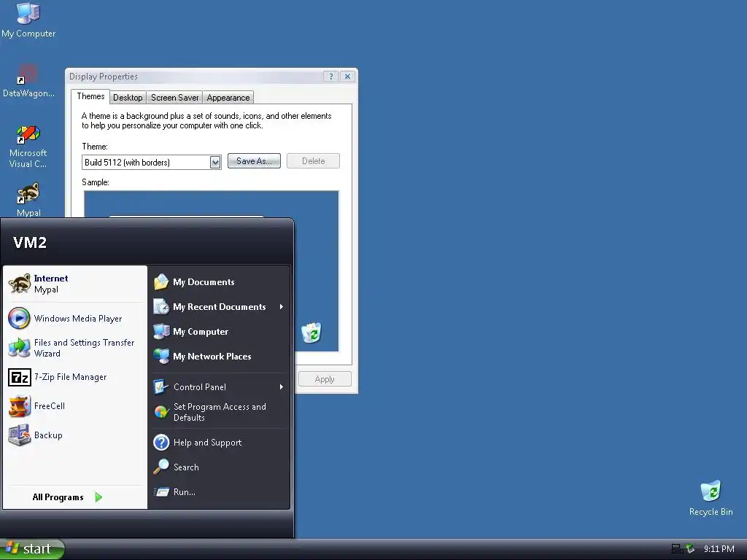Click the Apply button in Display Properties
The width and height of the screenshot is (747, 560).
325,379
